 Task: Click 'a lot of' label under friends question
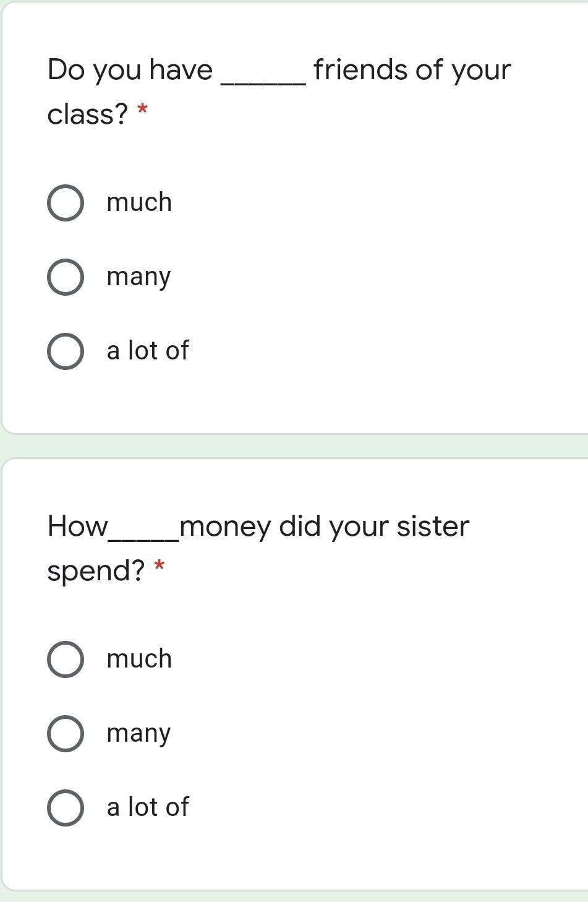coord(148,351)
